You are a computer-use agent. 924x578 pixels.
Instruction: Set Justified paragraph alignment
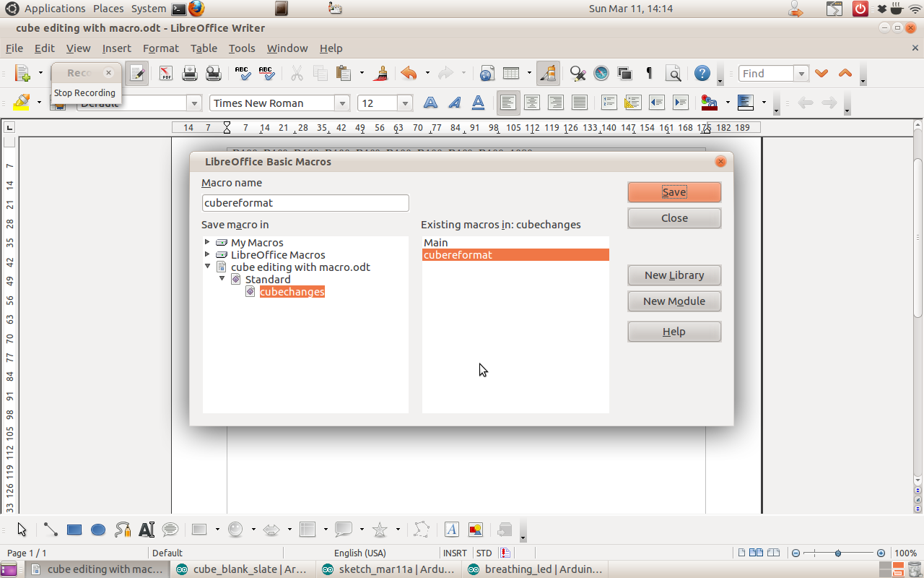580,103
